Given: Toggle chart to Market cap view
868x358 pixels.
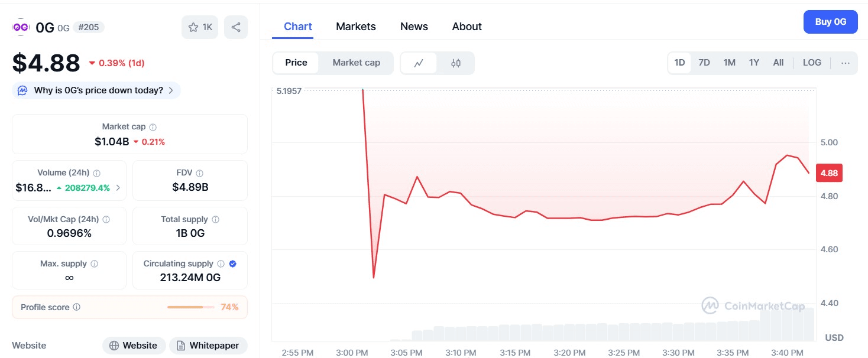Looking at the screenshot, I should [x=356, y=63].
